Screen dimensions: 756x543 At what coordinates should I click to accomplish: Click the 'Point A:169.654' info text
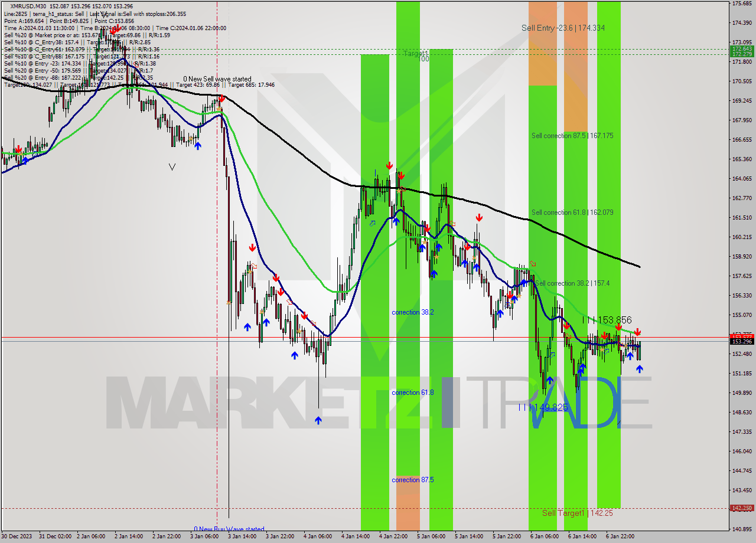click(25, 21)
